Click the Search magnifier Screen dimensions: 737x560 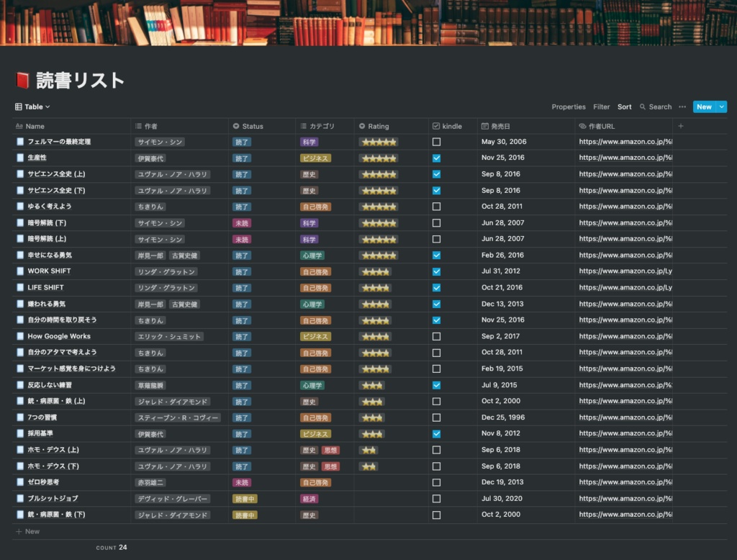643,107
